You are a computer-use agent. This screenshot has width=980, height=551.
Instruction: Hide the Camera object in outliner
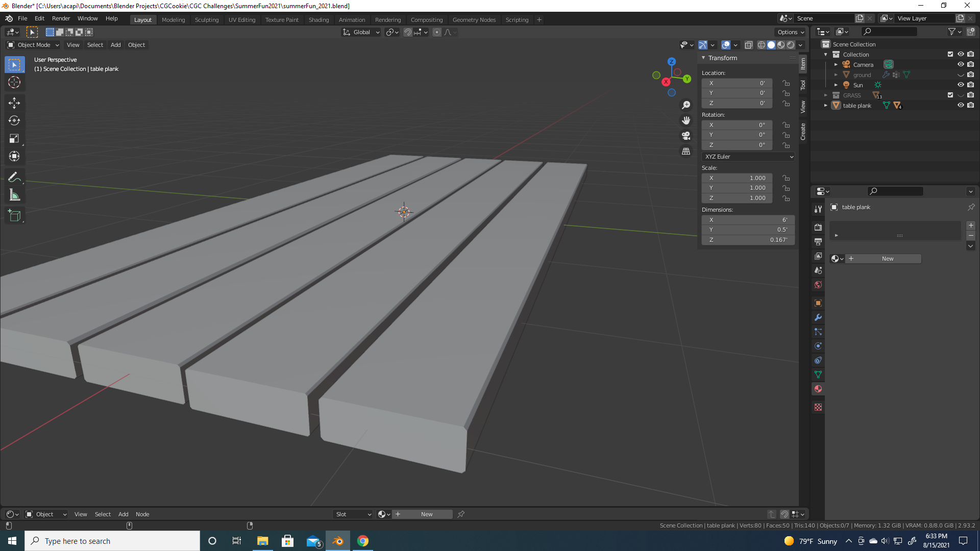tap(960, 65)
